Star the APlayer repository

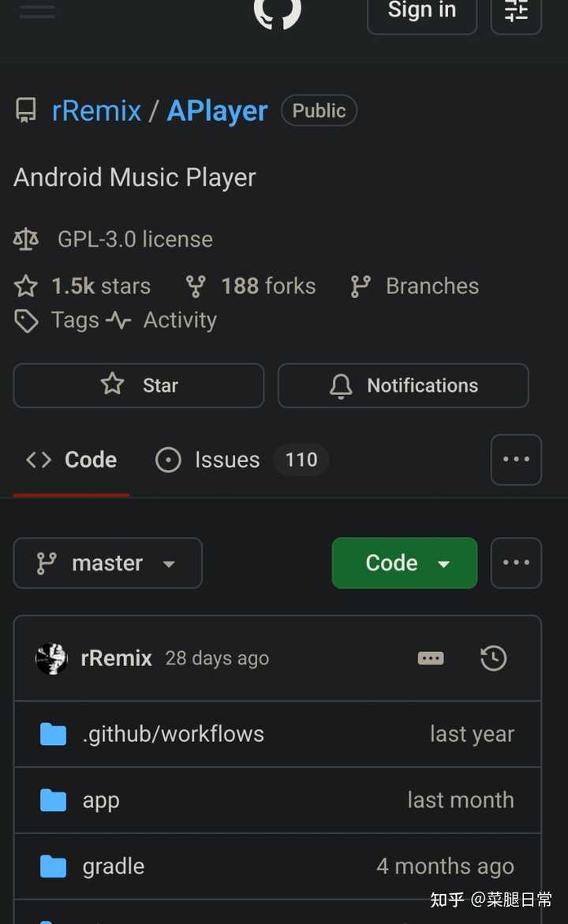click(x=139, y=386)
